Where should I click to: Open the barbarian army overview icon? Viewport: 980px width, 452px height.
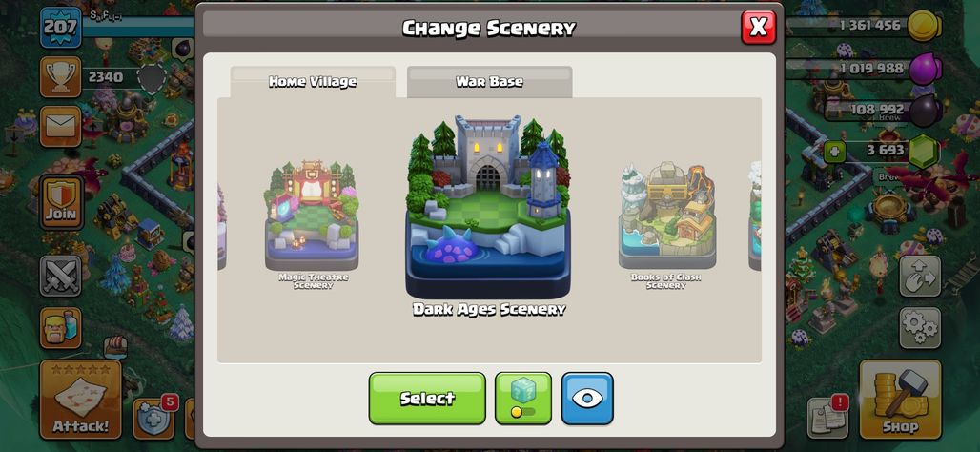61,328
